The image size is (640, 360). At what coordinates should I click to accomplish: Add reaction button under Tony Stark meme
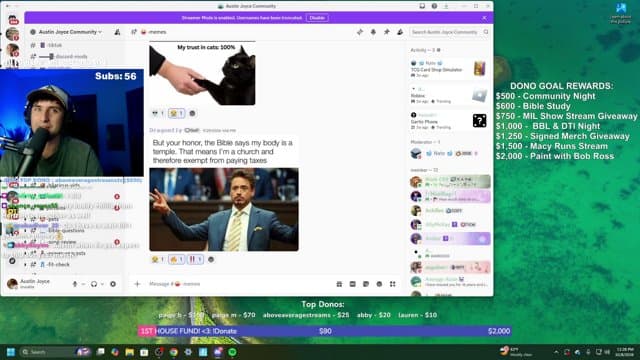(211, 259)
